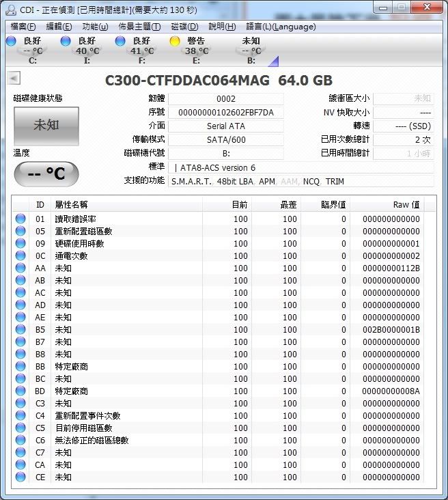The width and height of the screenshot is (448, 500).
Task: Select the 讀取錯誤率 attribute name
Action: pyautogui.click(x=75, y=219)
